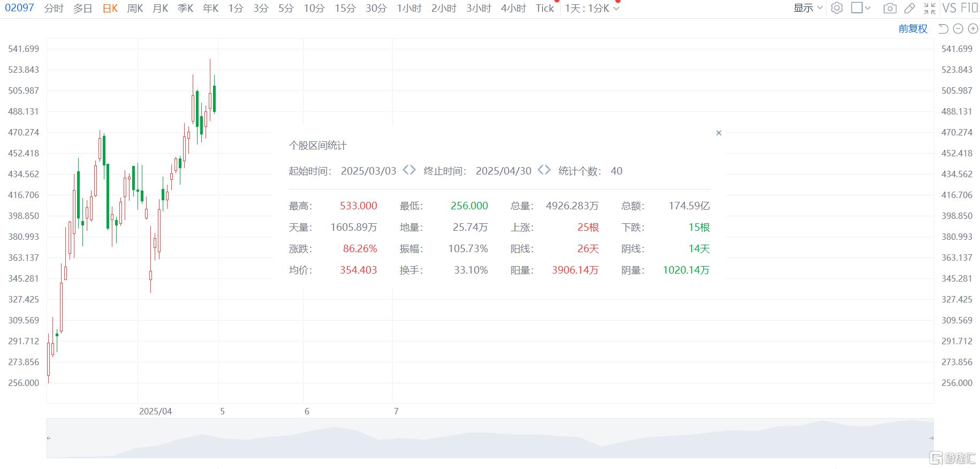The height and width of the screenshot is (469, 980).
Task: Click the end date 2025/04/30
Action: 504,171
